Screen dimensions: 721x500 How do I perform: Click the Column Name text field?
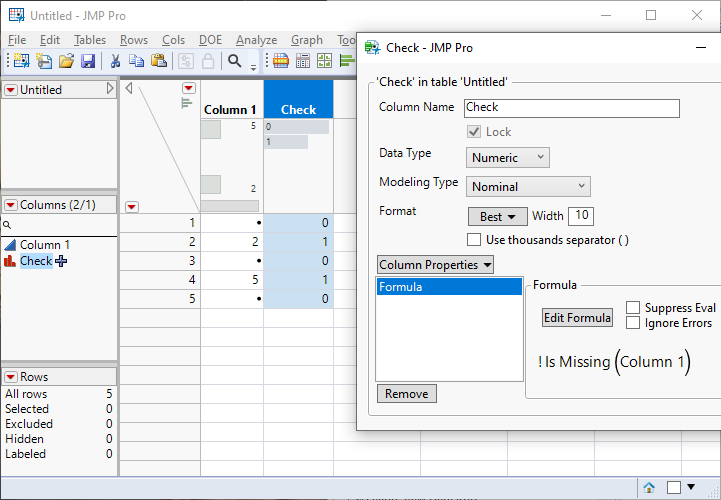tap(572, 108)
